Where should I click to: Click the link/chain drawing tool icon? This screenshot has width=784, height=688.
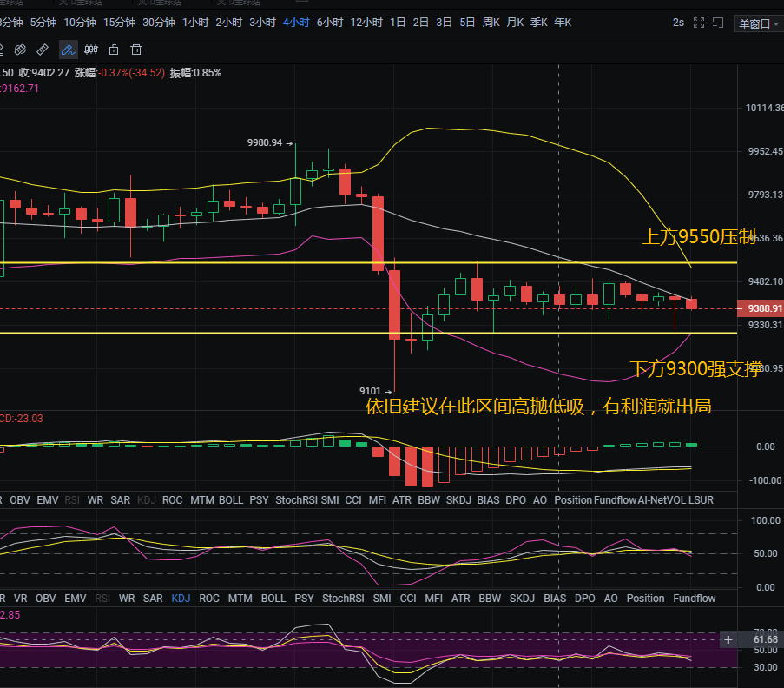point(19,50)
